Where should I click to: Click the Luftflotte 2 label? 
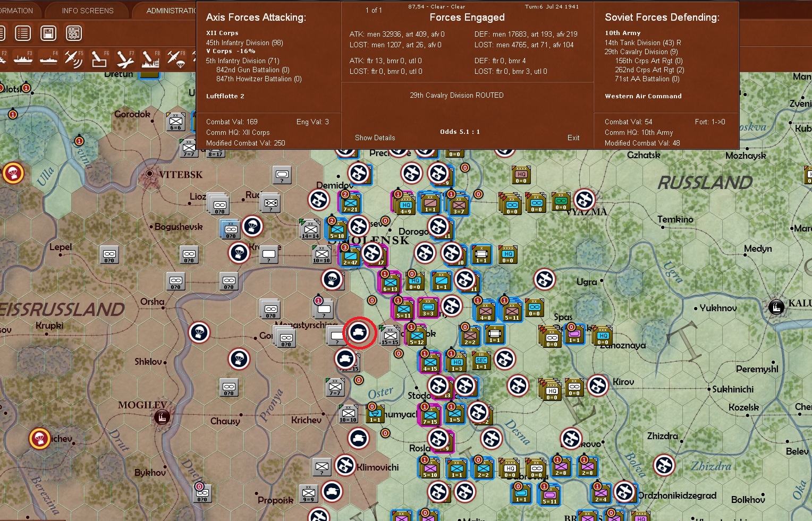click(225, 96)
